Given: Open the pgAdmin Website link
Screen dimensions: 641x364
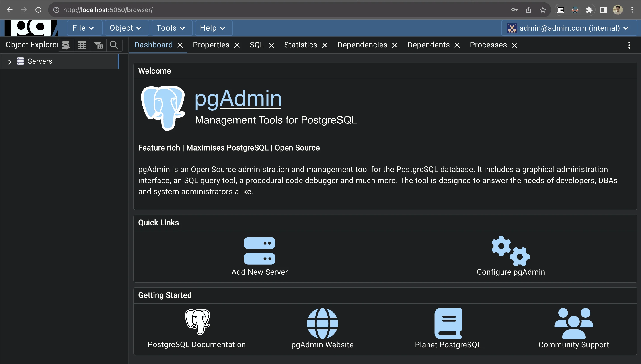Looking at the screenshot, I should [322, 344].
